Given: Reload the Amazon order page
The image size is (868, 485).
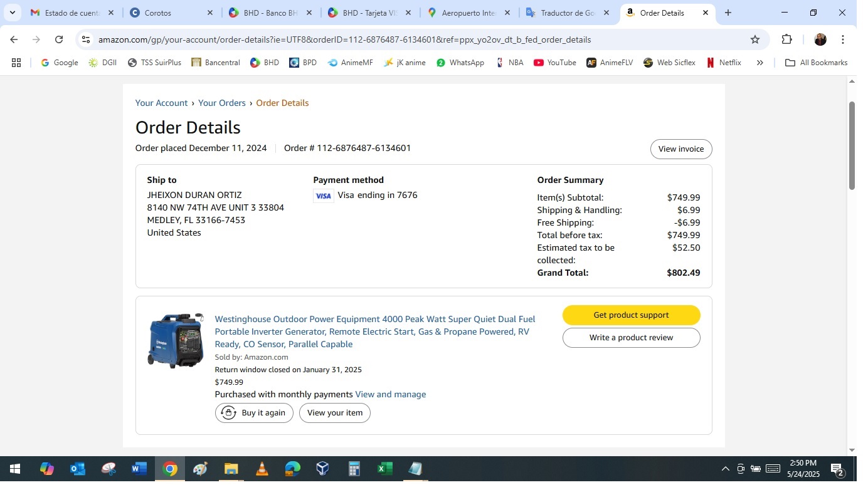Looking at the screenshot, I should pyautogui.click(x=59, y=39).
